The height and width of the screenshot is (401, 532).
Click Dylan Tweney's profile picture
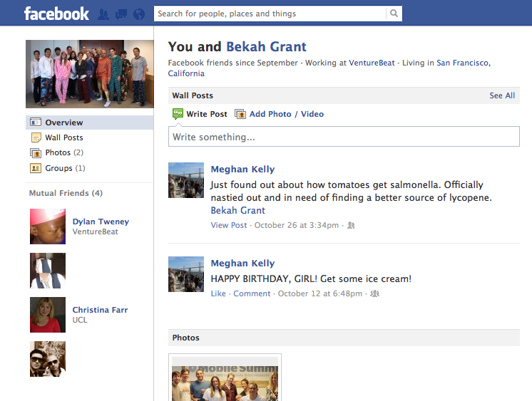tap(48, 226)
